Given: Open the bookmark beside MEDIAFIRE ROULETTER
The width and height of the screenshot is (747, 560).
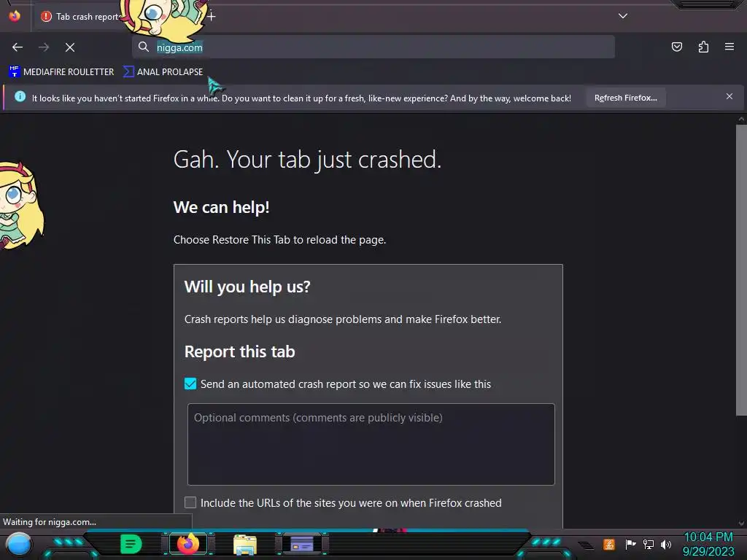Looking at the screenshot, I should [163, 72].
